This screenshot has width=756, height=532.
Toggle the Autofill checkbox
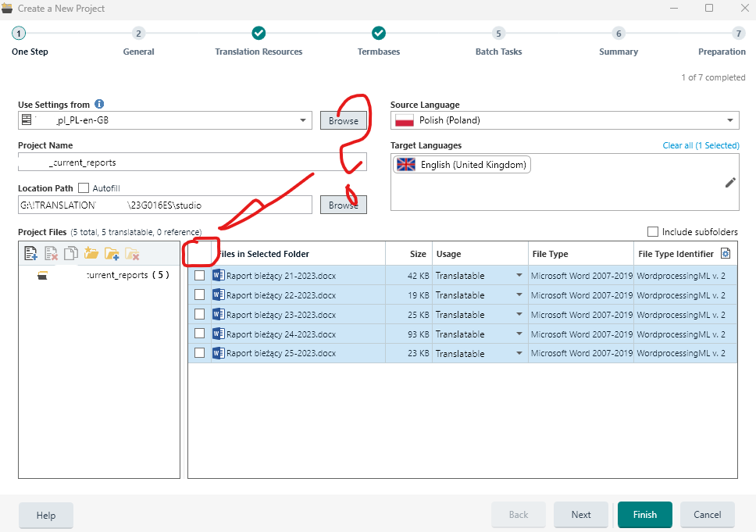click(84, 187)
